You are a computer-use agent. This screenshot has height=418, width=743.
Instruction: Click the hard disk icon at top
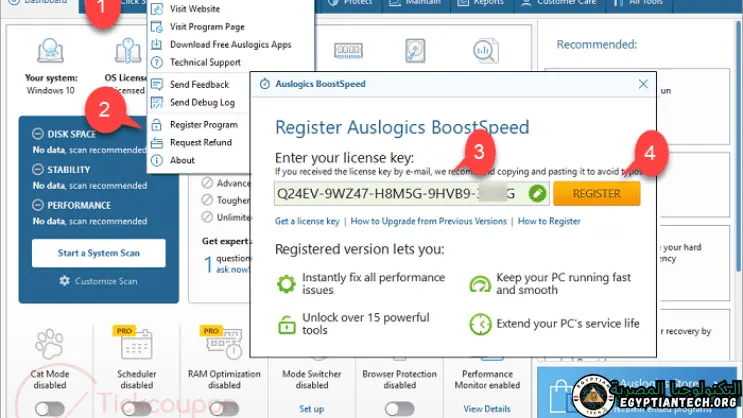416,50
